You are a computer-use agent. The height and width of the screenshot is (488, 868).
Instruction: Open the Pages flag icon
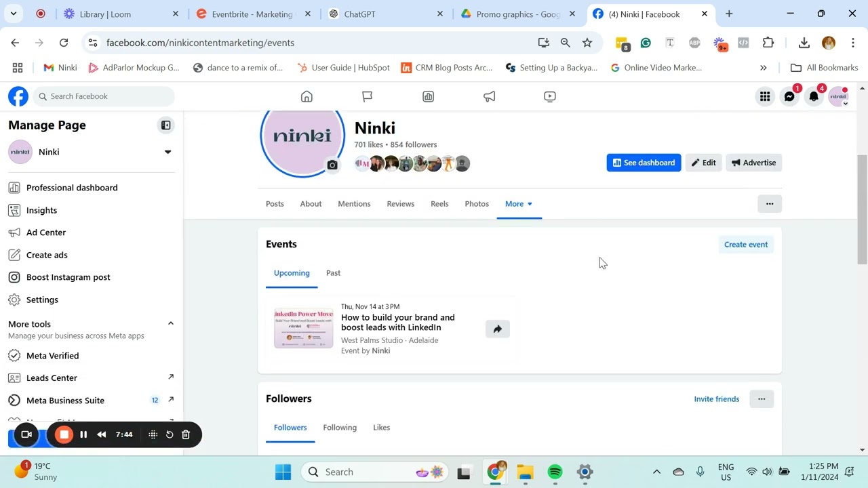tap(368, 96)
